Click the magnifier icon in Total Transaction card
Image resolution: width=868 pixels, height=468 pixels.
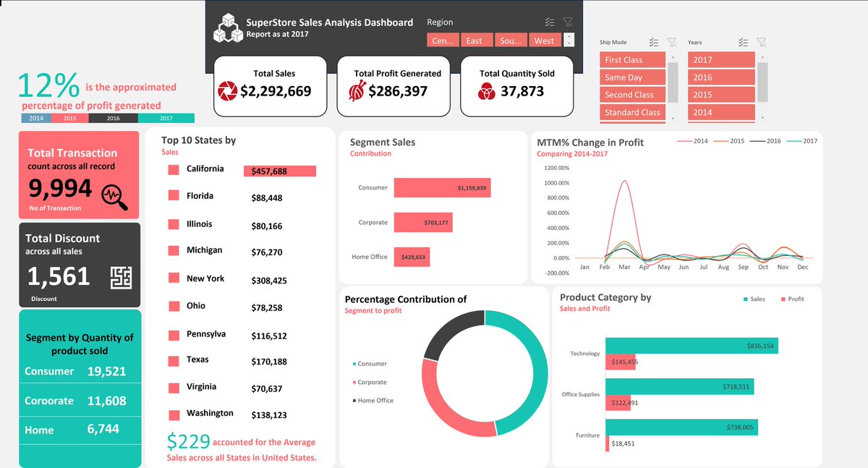click(116, 193)
